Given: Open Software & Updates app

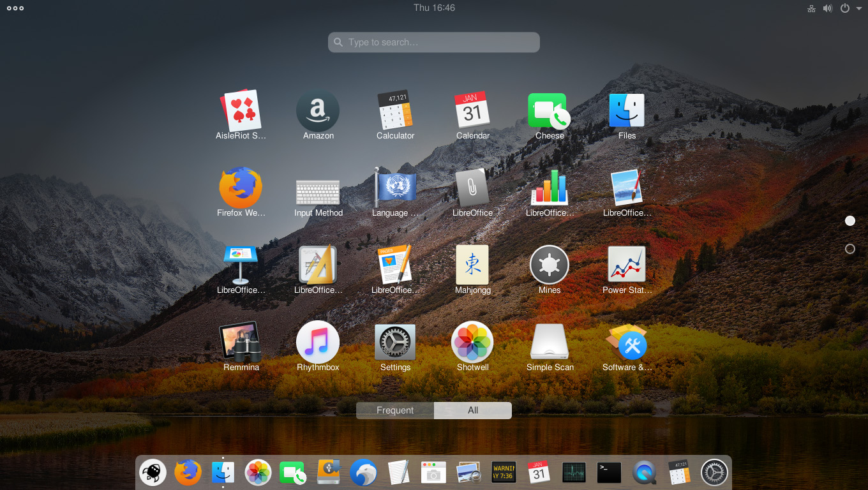Looking at the screenshot, I should (627, 343).
